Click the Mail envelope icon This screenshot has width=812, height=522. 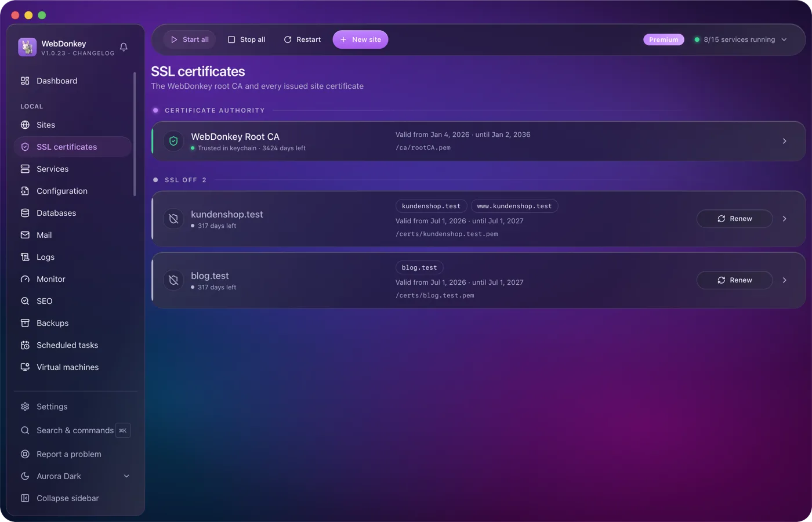25,235
